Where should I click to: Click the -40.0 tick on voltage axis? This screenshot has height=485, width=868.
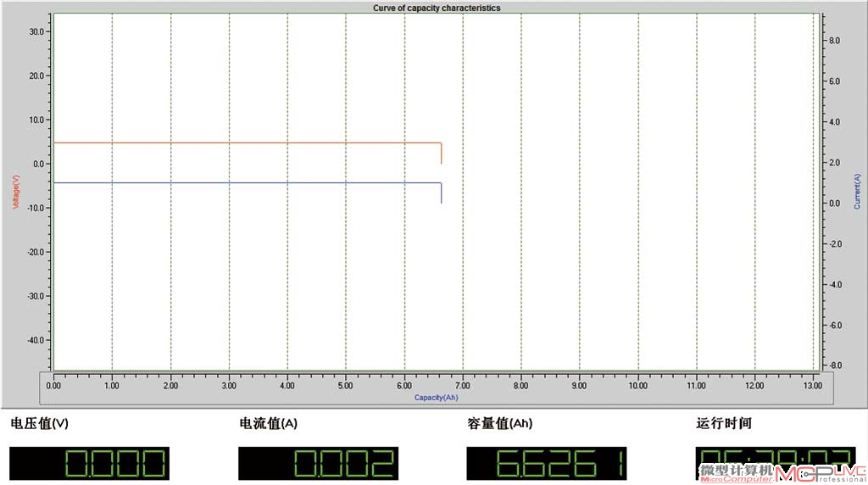pos(36,340)
